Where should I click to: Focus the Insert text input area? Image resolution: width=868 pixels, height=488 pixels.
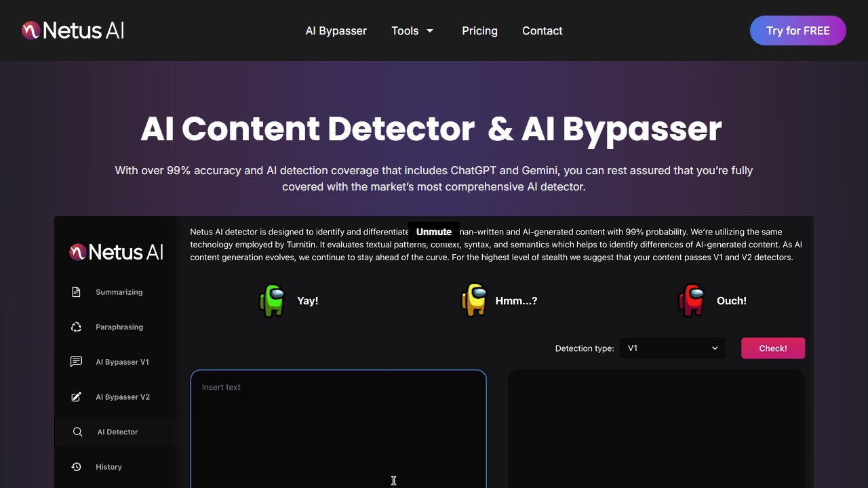tap(338, 429)
